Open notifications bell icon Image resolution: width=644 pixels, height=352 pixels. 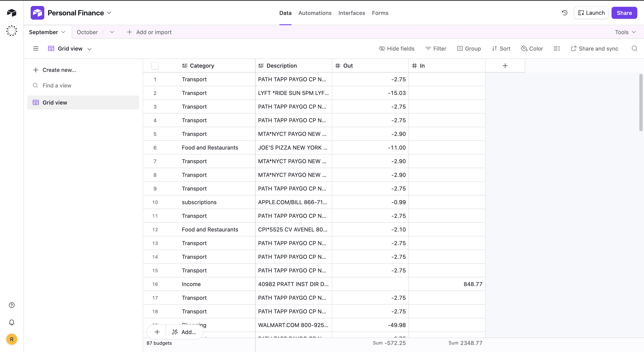click(11, 322)
